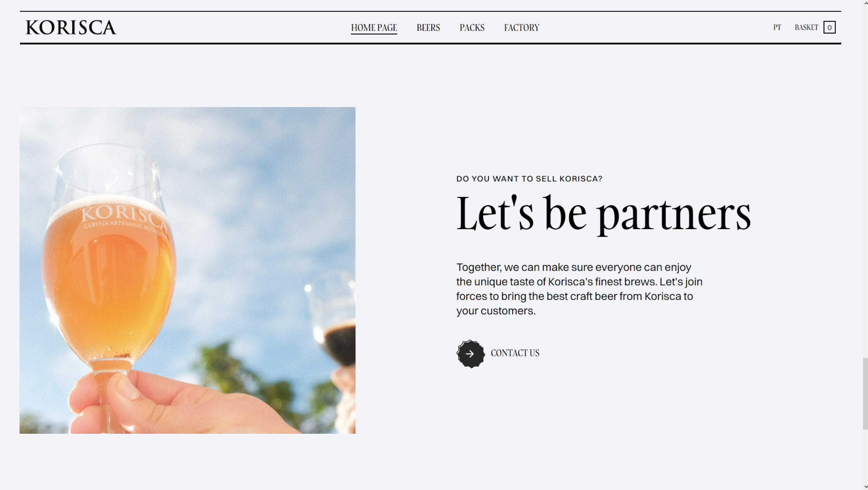Click the basket item count box

click(829, 27)
